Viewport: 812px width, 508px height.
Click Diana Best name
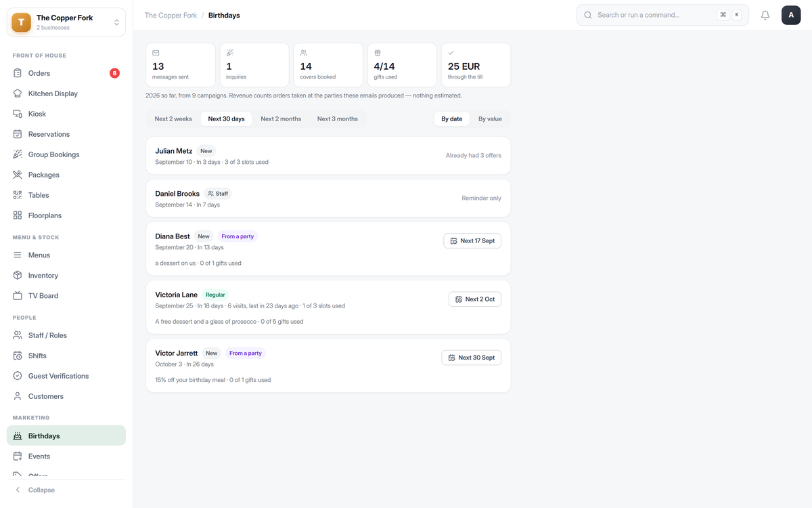pos(173,236)
